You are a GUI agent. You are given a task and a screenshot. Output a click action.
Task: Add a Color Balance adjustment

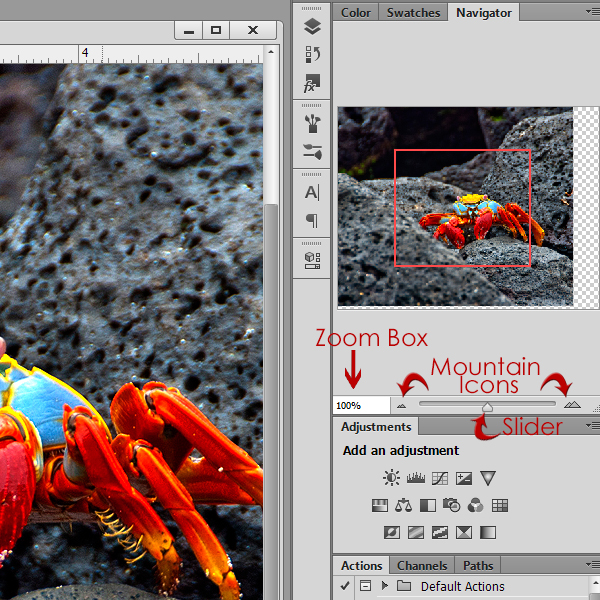pyautogui.click(x=404, y=505)
